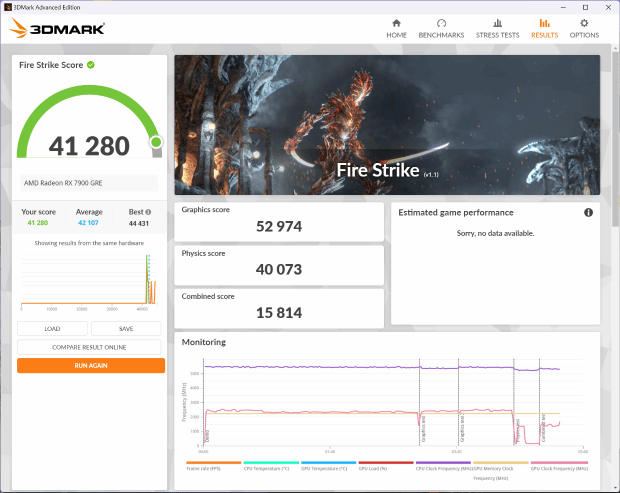Switch to STRESS TESTS tab
Screen dimensions: 620x493
(x=497, y=29)
